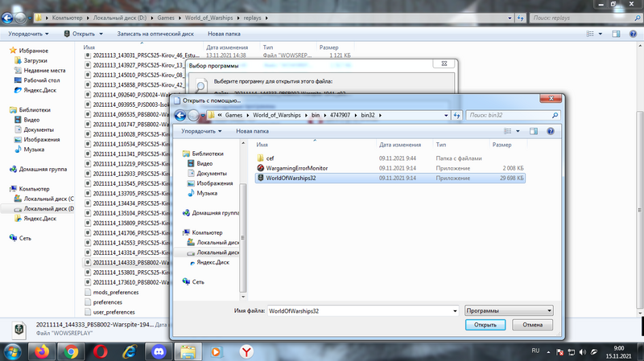
Task: Click Записать на оптический диск
Action: click(x=155, y=34)
